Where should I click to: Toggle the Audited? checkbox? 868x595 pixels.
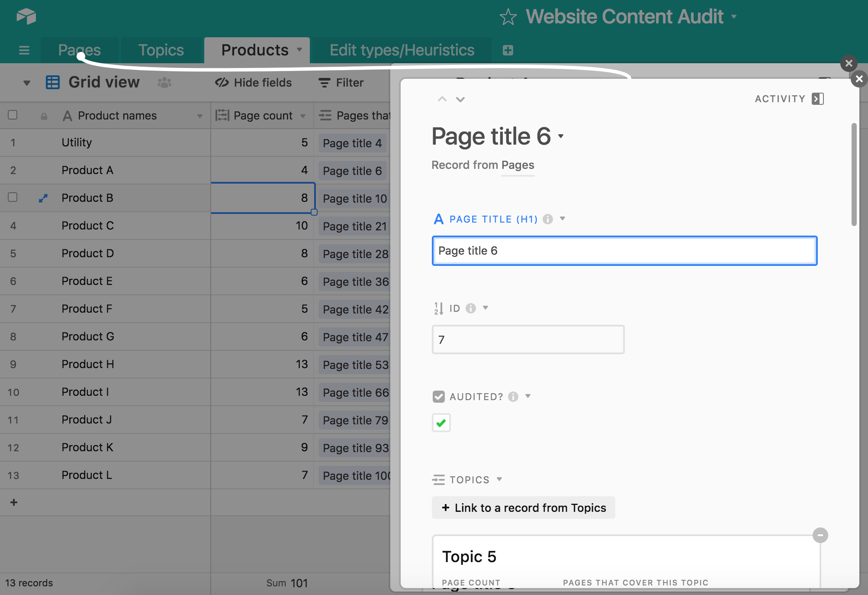point(441,423)
